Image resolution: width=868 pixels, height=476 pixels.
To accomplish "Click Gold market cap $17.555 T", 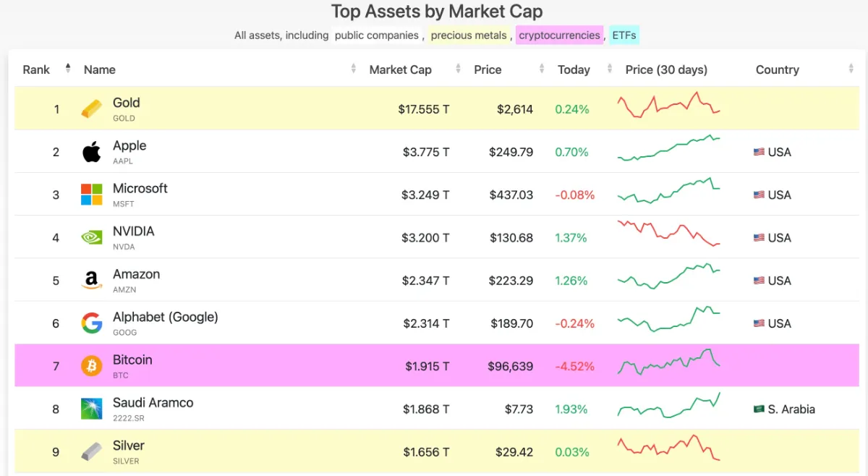I will pos(424,109).
